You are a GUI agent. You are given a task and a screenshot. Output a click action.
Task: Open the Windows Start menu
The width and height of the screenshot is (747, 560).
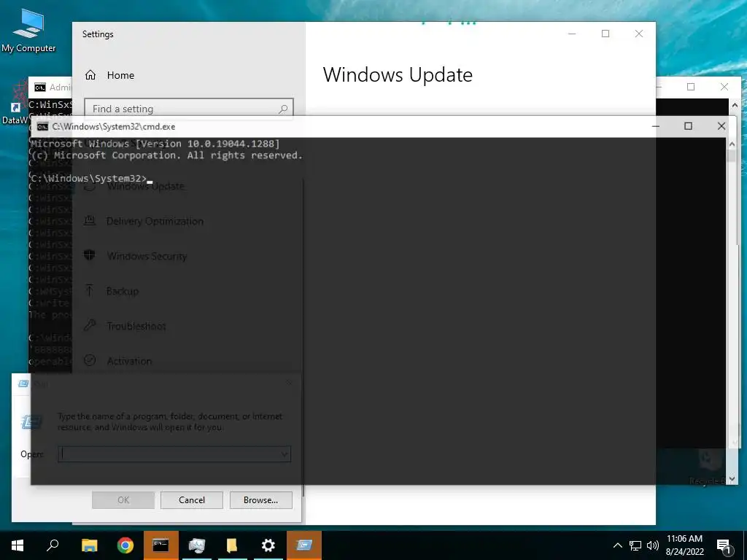18,545
